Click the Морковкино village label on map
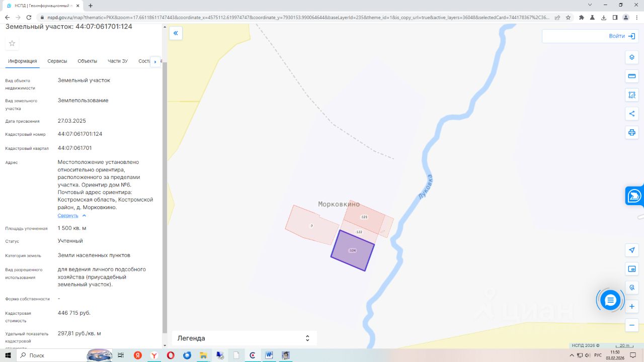 click(x=339, y=204)
